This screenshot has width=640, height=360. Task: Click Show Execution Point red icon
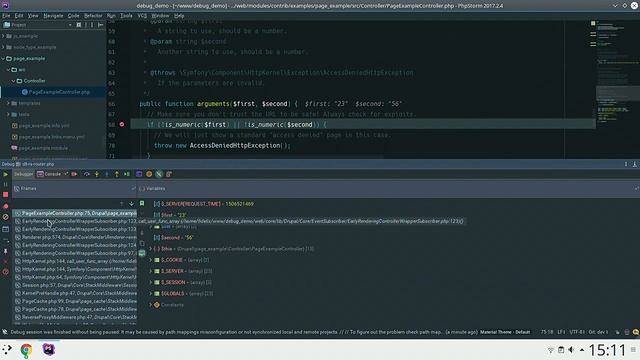tap(74, 174)
